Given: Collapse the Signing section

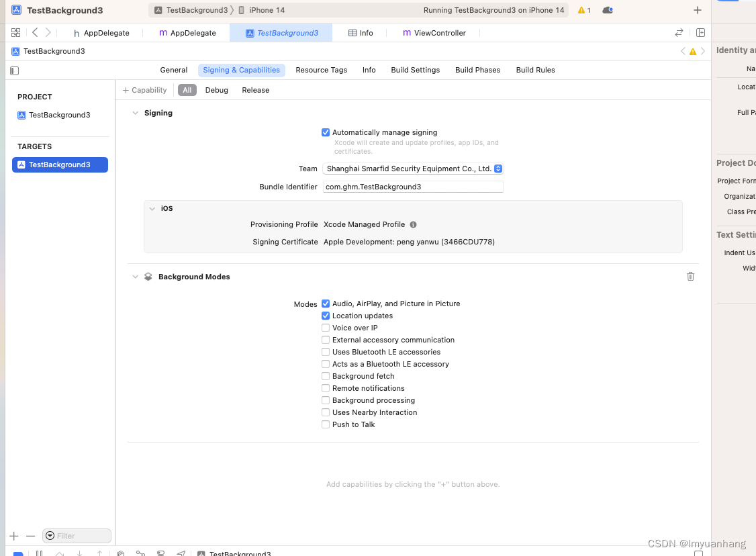Looking at the screenshot, I should click(135, 113).
